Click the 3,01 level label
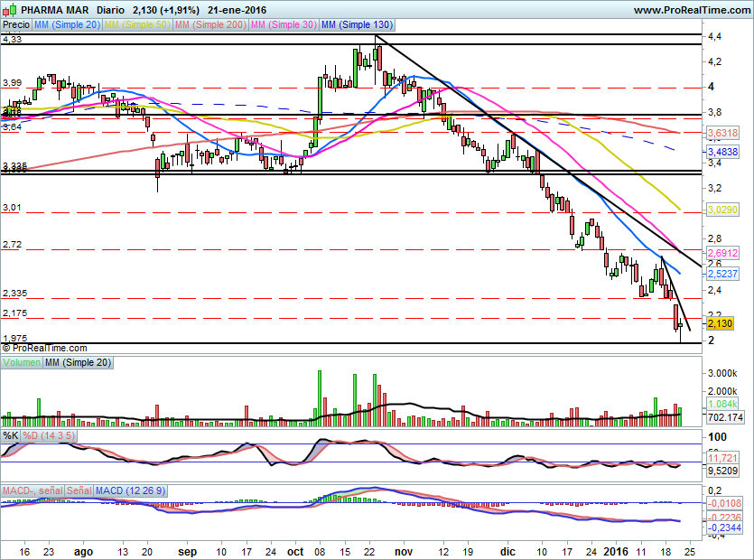The image size is (754, 560). [x=12, y=208]
